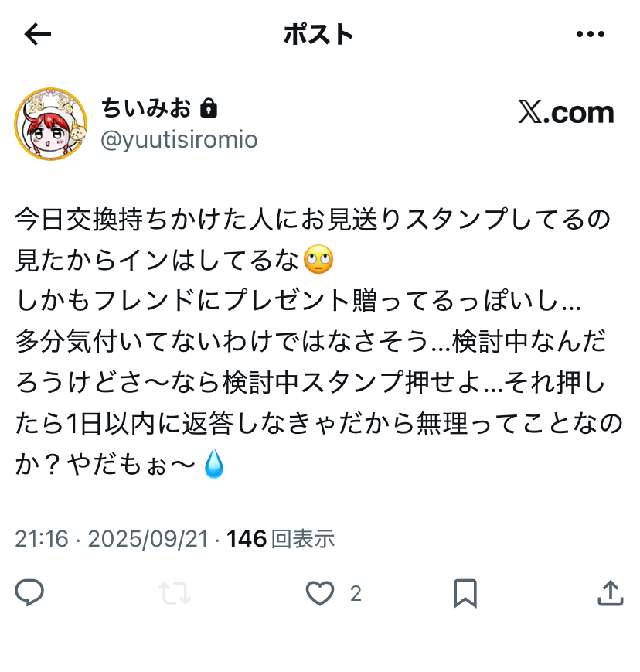This screenshot has width=640, height=672.
Task: Tap the ポスト header title
Action: tap(318, 34)
